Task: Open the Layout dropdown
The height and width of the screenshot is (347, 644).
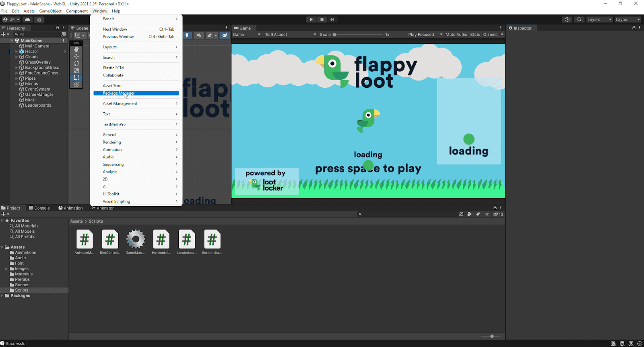Action: click(627, 19)
